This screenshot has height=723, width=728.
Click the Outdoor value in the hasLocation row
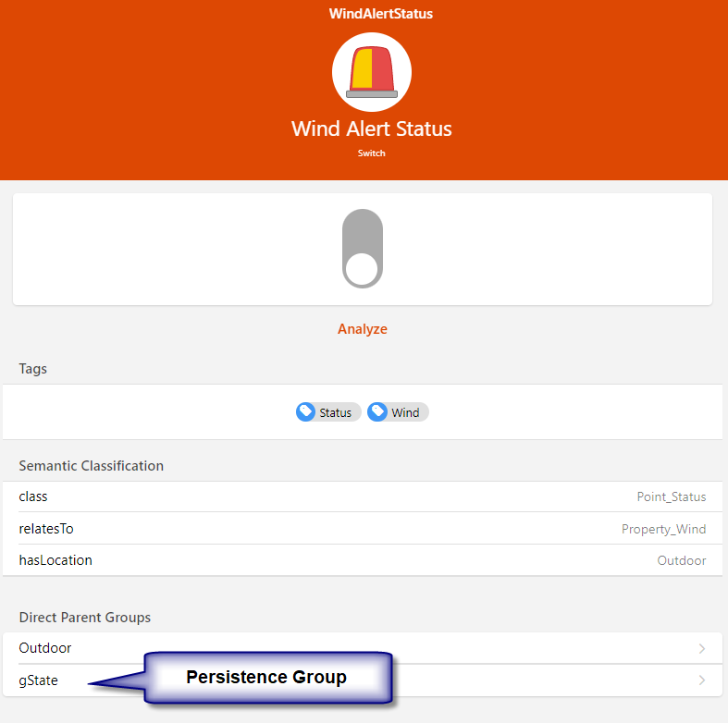[x=682, y=561]
